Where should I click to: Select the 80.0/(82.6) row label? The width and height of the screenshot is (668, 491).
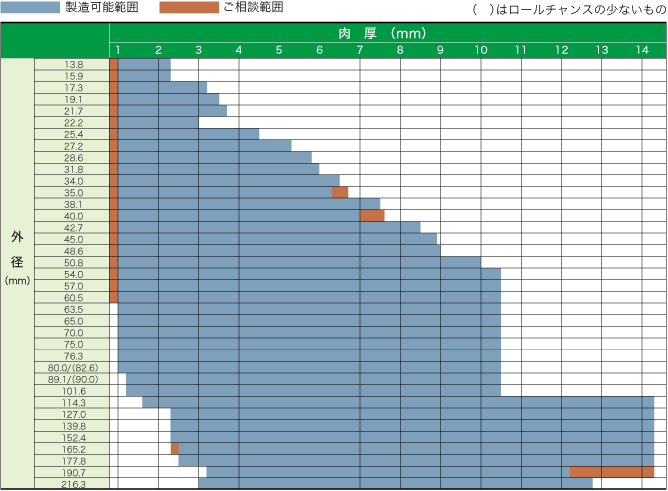click(x=73, y=368)
